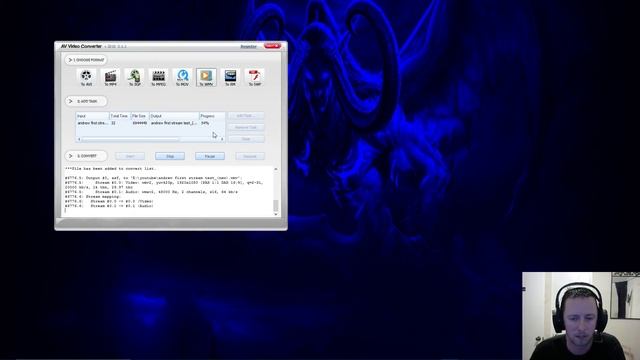Expand the 3. Convert step arrow
The image size is (640, 360).
[70, 156]
